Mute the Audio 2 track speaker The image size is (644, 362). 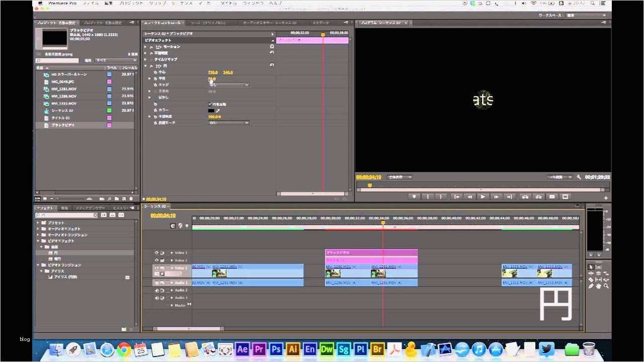156,291
